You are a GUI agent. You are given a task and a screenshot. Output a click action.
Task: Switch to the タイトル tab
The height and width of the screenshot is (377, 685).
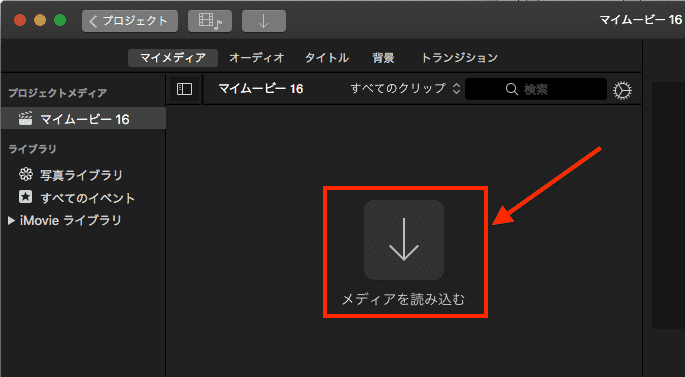[327, 58]
